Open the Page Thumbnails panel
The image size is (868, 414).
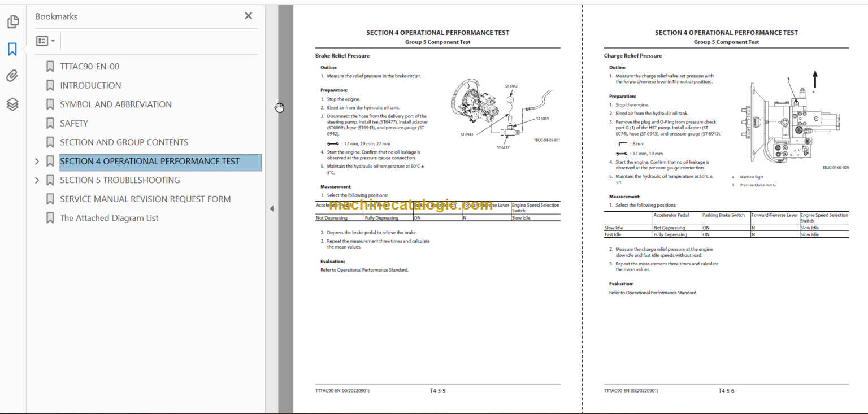pos(12,21)
